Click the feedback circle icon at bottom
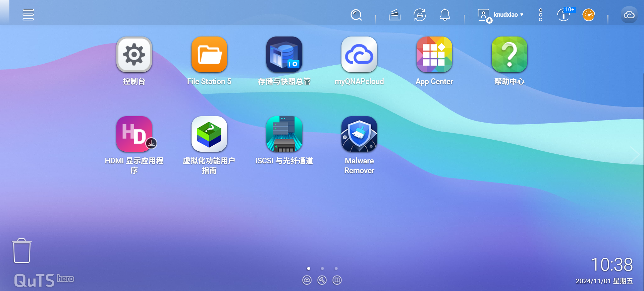This screenshot has width=644, height=291. click(337, 280)
